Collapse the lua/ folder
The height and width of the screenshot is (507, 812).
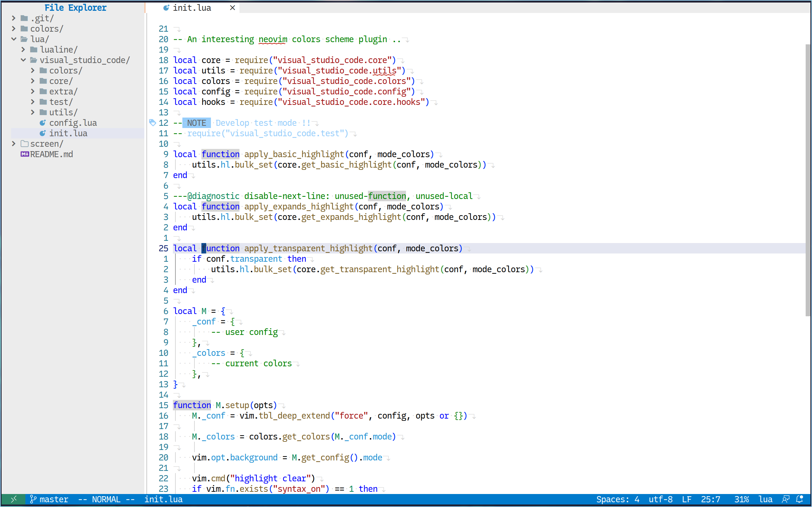coord(14,39)
